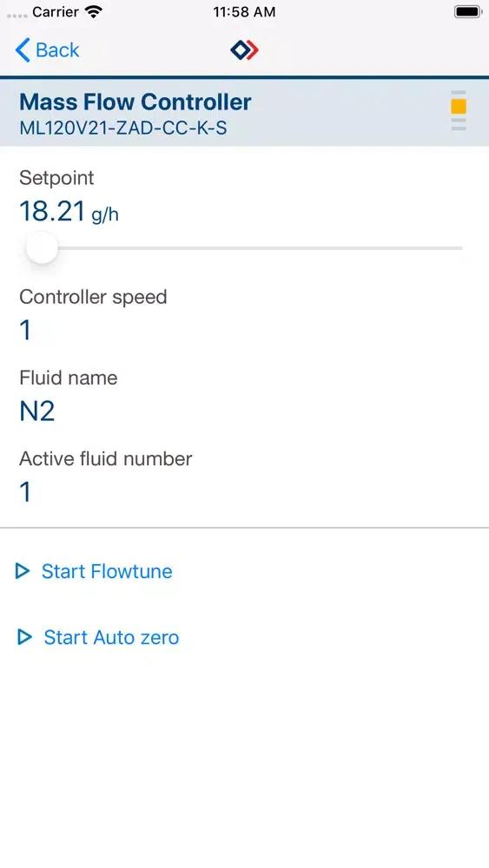The image size is (489, 868).
Task: Tap the Wi-Fi icon in the status bar
Action: [x=94, y=11]
